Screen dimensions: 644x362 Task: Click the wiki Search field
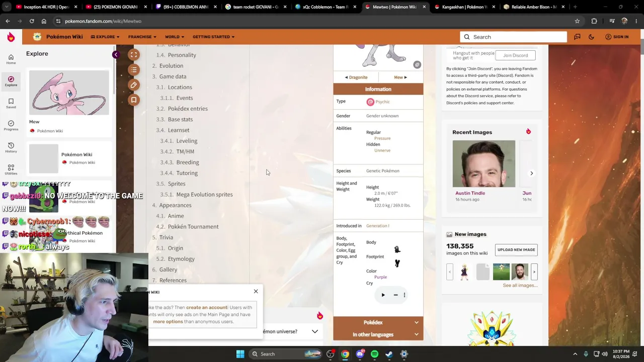click(513, 37)
